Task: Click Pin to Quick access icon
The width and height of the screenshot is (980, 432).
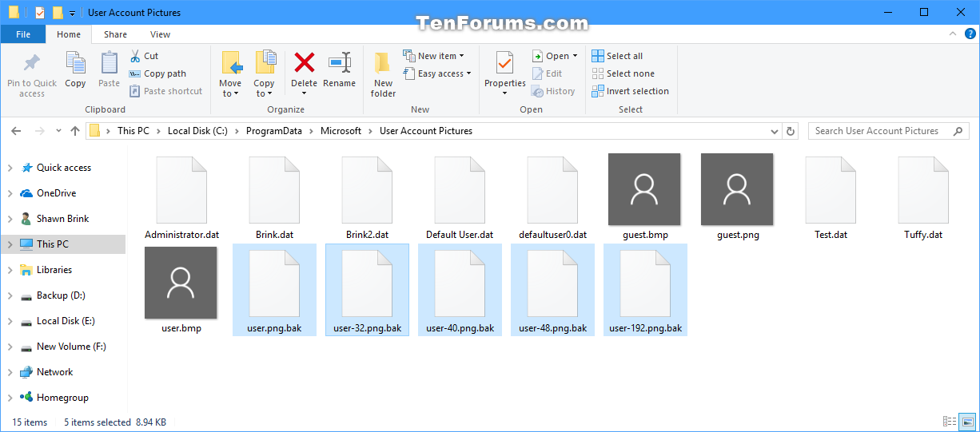Action: (x=32, y=64)
